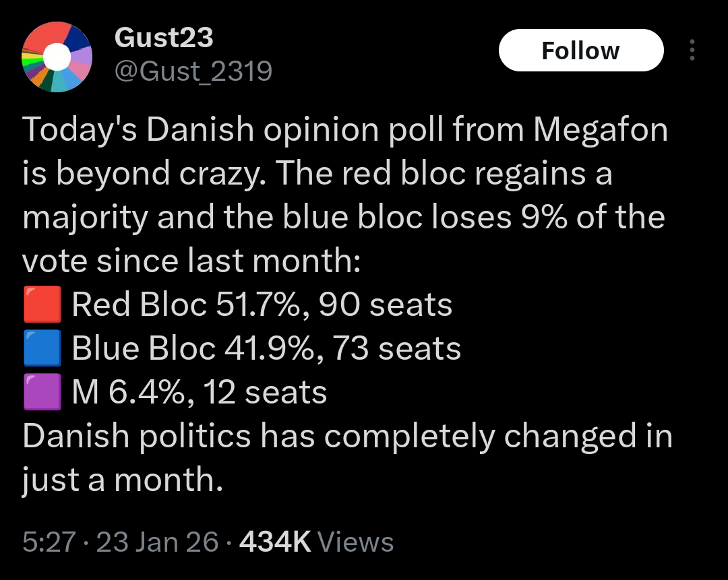Open the @Gust_2319 handle link
728x580 pixels.
[193, 70]
